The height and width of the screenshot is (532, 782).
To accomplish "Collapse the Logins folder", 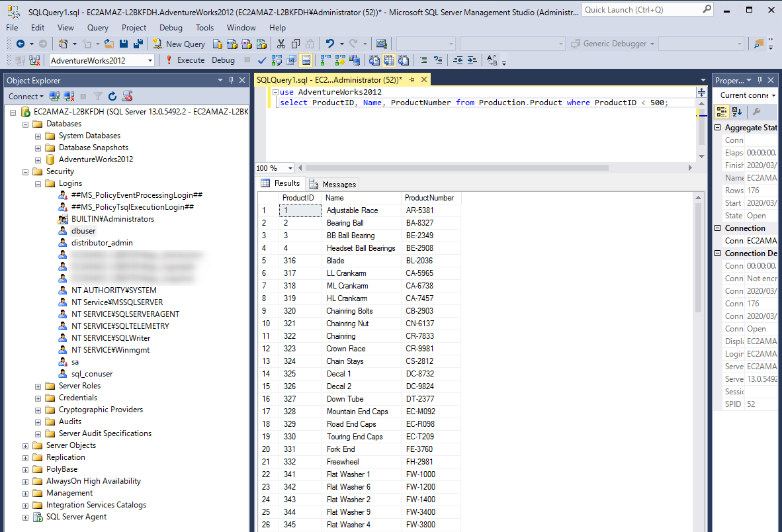I will point(38,184).
